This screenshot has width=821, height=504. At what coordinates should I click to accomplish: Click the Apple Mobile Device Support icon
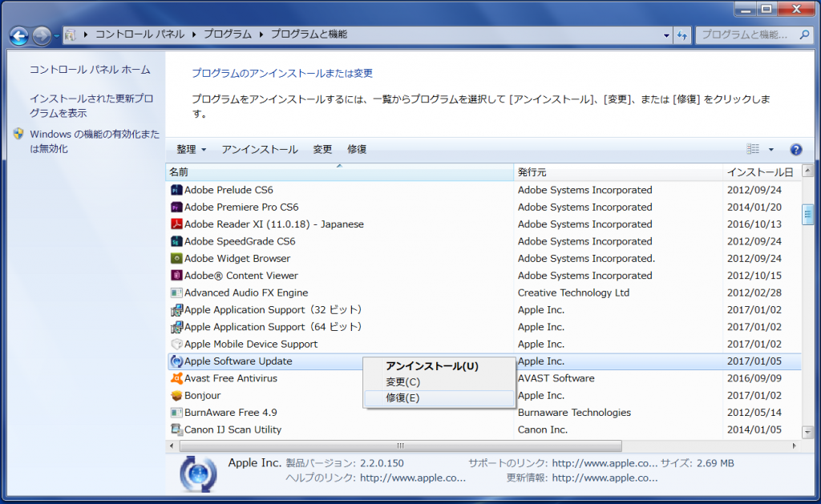[176, 344]
